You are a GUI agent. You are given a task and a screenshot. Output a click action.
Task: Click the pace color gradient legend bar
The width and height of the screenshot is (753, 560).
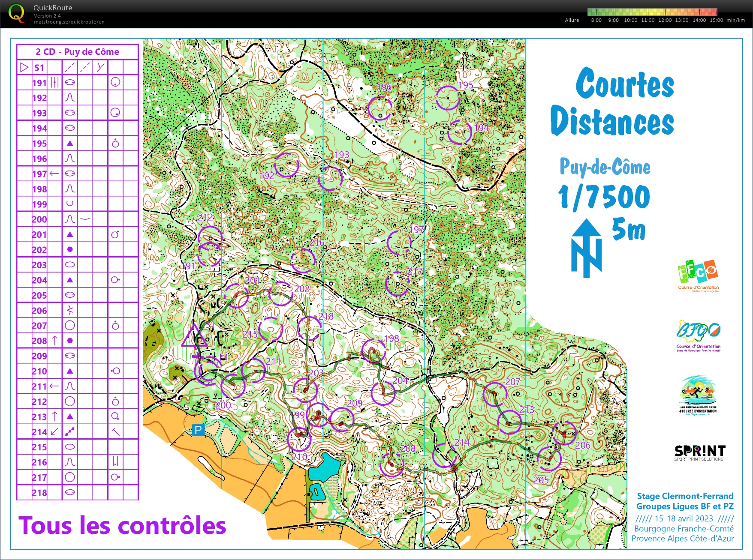coord(652,12)
